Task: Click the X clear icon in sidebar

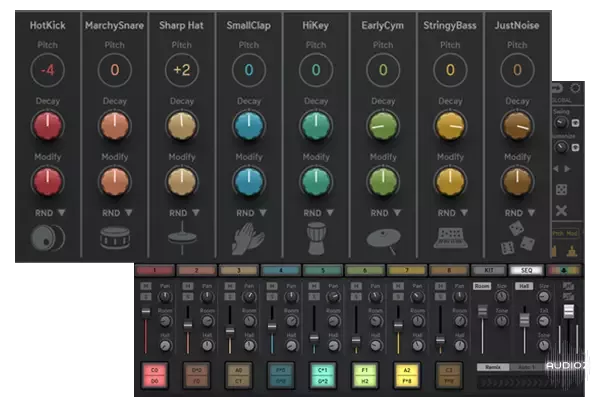Action: tap(561, 211)
